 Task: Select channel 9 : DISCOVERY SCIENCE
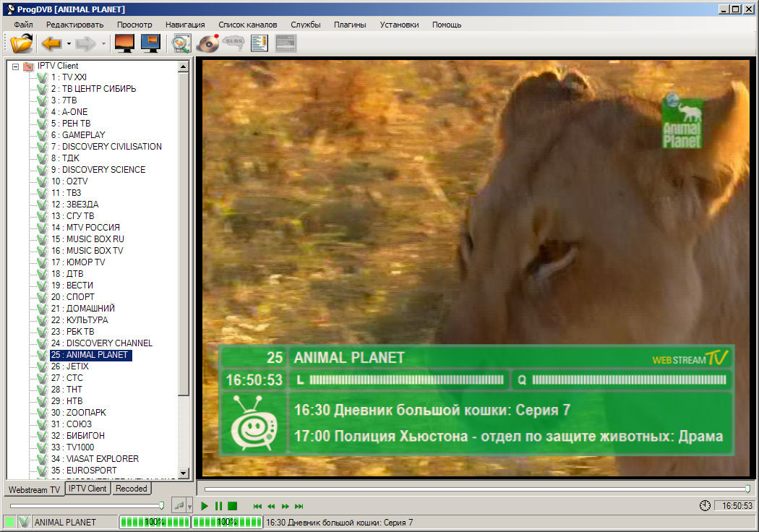coord(98,170)
